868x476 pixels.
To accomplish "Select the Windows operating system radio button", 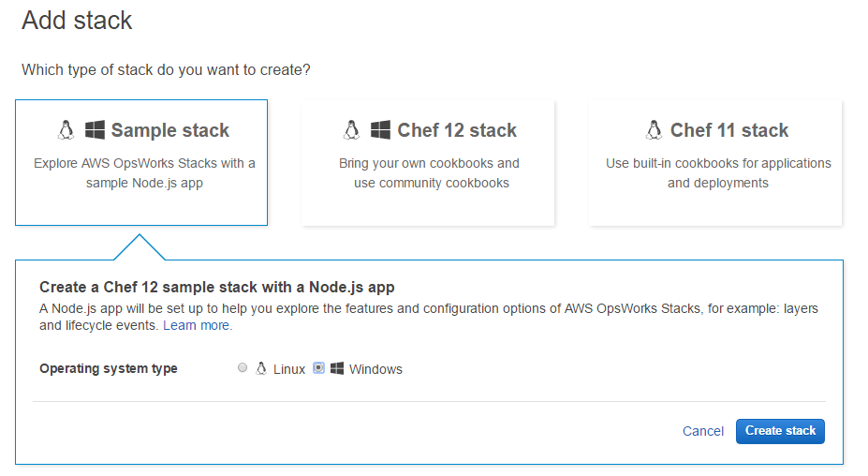I will (318, 367).
